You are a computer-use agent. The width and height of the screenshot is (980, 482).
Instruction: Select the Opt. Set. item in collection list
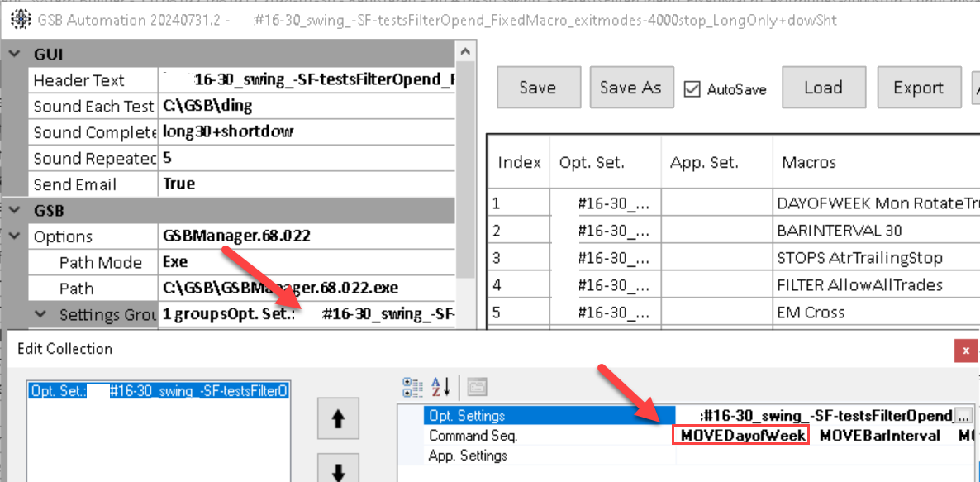(x=158, y=391)
